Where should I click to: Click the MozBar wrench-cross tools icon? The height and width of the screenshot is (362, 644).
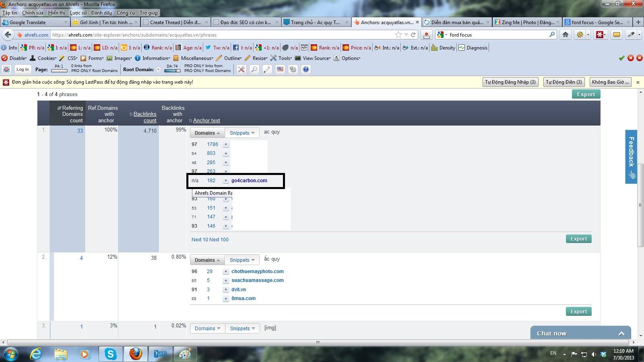tap(241, 69)
